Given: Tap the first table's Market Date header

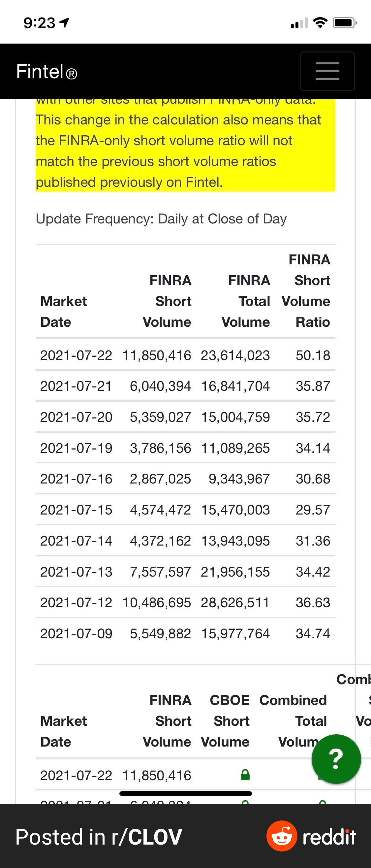Looking at the screenshot, I should pos(64,311).
